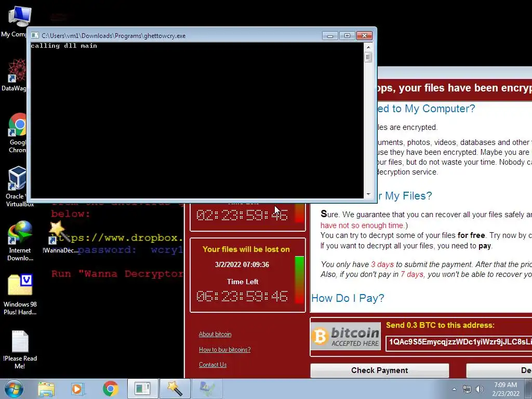Open the taskbar clock showing 7:09 AM

coord(506,389)
